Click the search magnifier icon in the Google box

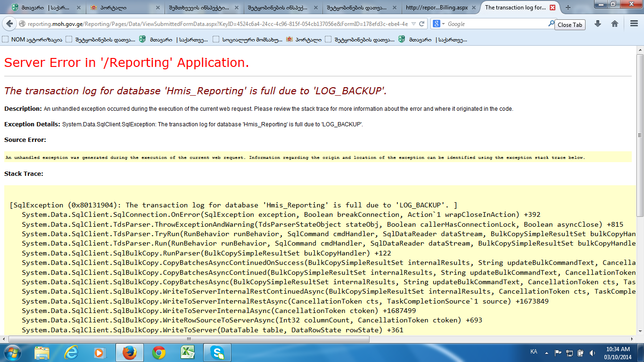pyautogui.click(x=551, y=24)
